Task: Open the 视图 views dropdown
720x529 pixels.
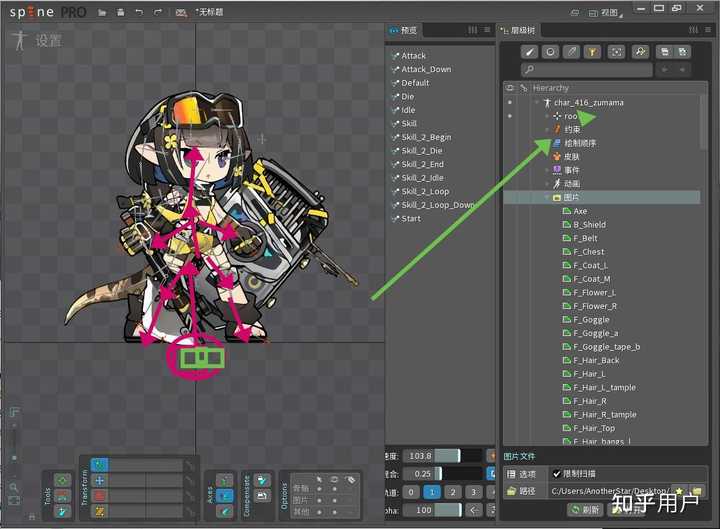Action: (606, 13)
